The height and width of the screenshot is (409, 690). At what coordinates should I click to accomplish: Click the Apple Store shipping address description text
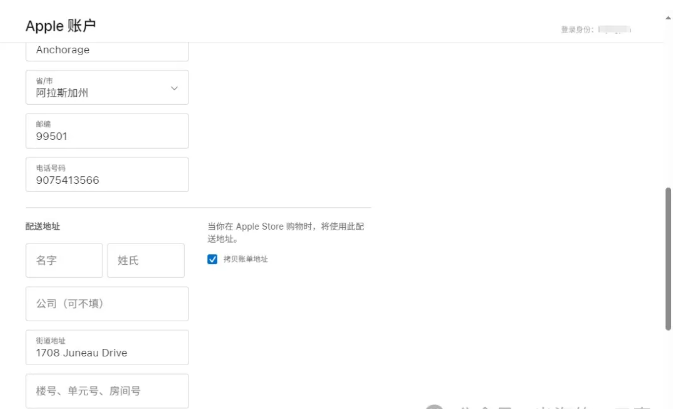click(x=286, y=232)
